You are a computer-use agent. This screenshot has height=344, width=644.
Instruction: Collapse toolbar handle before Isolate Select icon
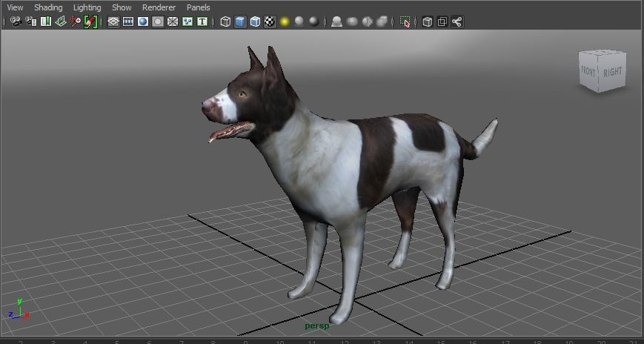325,21
